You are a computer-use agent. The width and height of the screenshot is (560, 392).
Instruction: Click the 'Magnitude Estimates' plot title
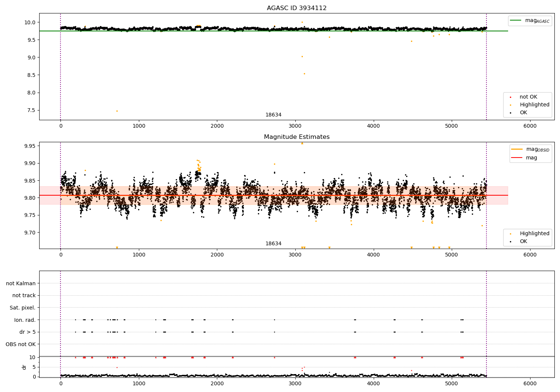(297, 137)
